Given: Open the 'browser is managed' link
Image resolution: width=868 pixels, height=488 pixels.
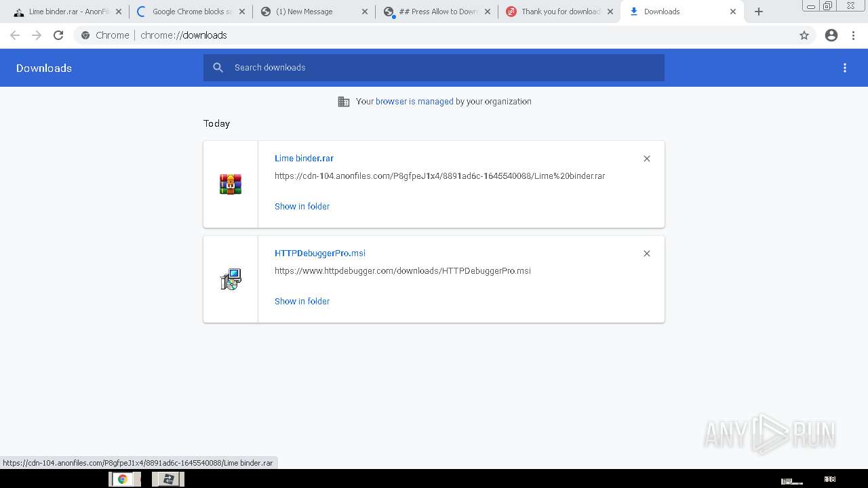Looking at the screenshot, I should coord(414,102).
